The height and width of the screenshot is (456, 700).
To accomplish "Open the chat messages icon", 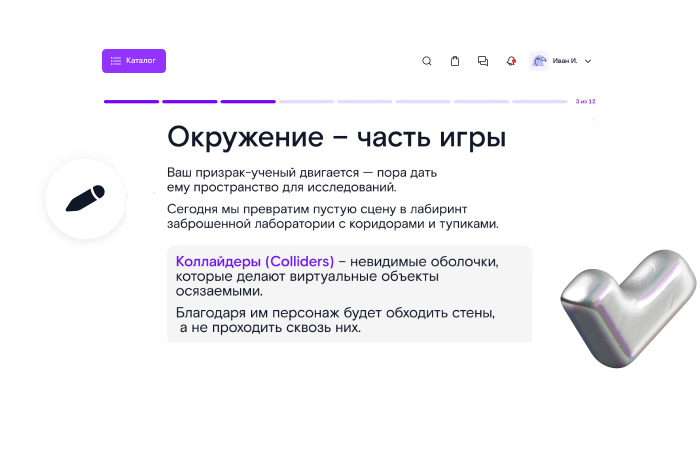I will click(x=483, y=61).
